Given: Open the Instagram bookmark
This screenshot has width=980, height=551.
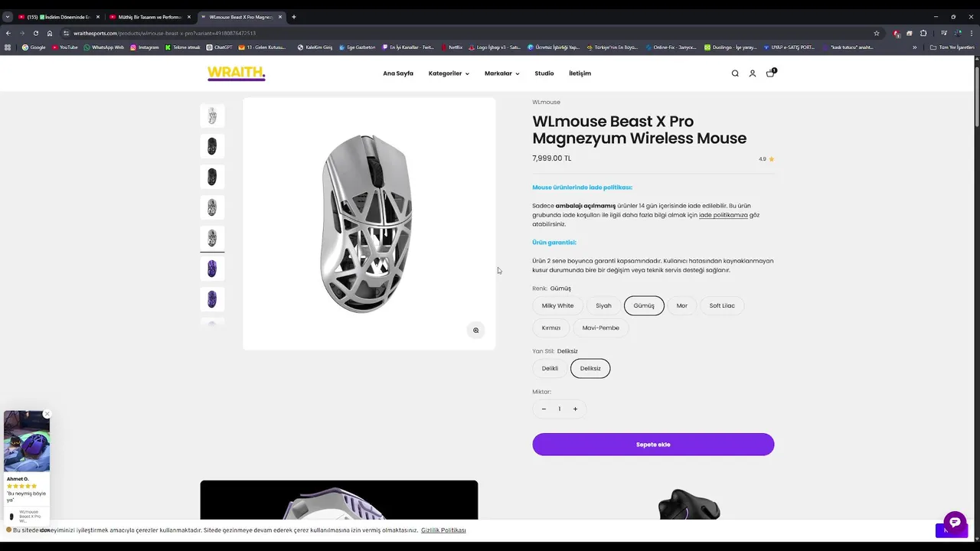Looking at the screenshot, I should point(145,47).
